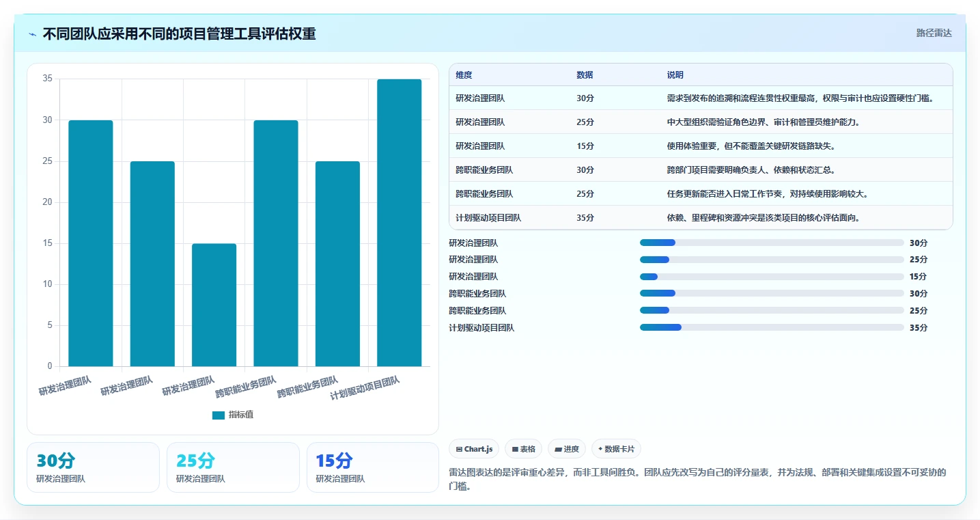The width and height of the screenshot is (980, 520).
Task: Click the 路径雷达 label in the header
Action: tap(934, 33)
